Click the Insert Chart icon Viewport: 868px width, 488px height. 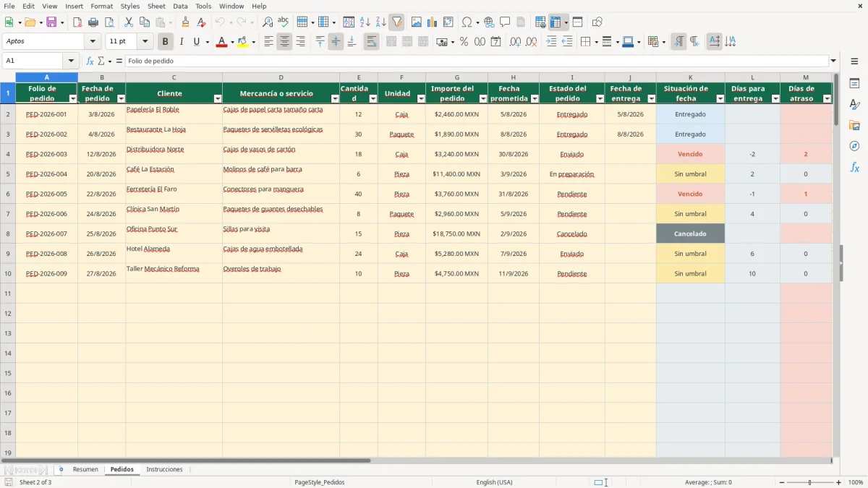pyautogui.click(x=433, y=22)
